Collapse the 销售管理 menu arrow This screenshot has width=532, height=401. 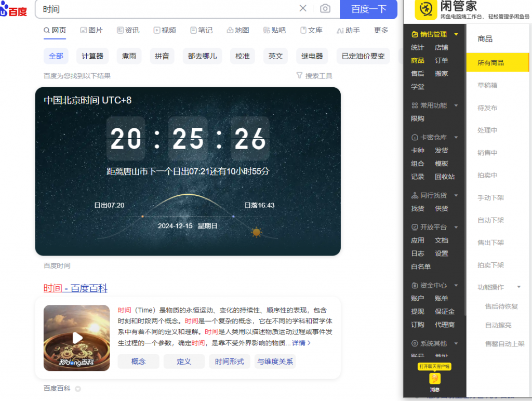tap(456, 34)
